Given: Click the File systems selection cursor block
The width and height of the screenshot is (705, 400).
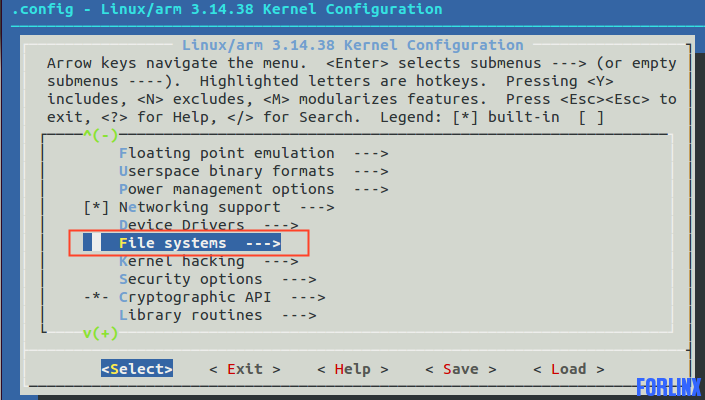Looking at the screenshot, I should point(96,243).
